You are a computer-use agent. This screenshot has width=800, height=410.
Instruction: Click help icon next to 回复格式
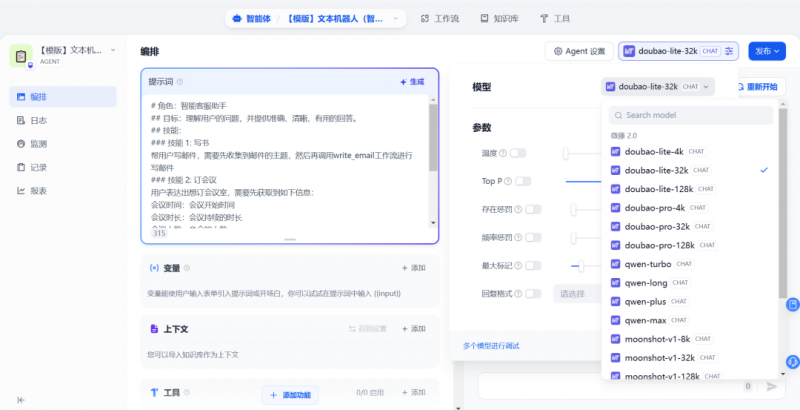(518, 293)
